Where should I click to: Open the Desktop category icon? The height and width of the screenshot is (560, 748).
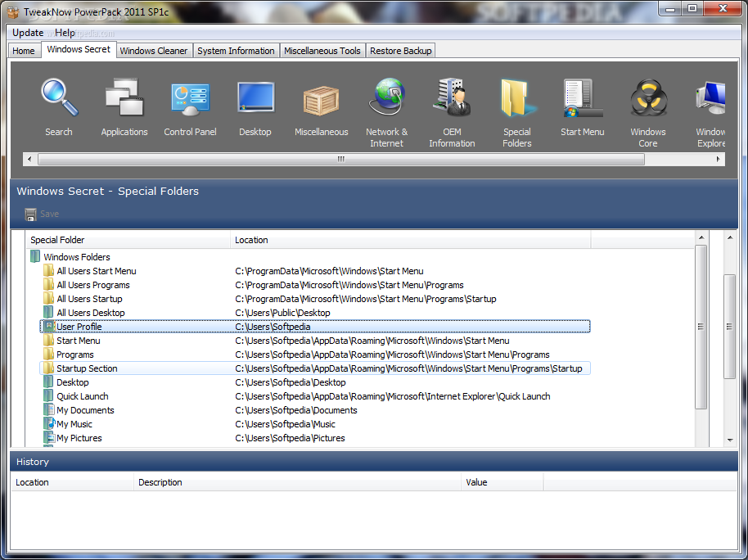(x=255, y=97)
